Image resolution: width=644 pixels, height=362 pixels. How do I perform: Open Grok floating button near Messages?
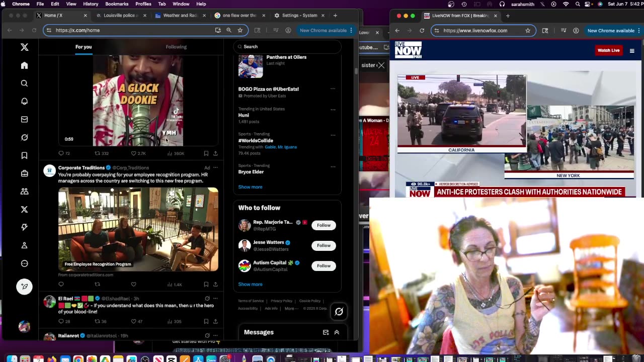pos(339,312)
